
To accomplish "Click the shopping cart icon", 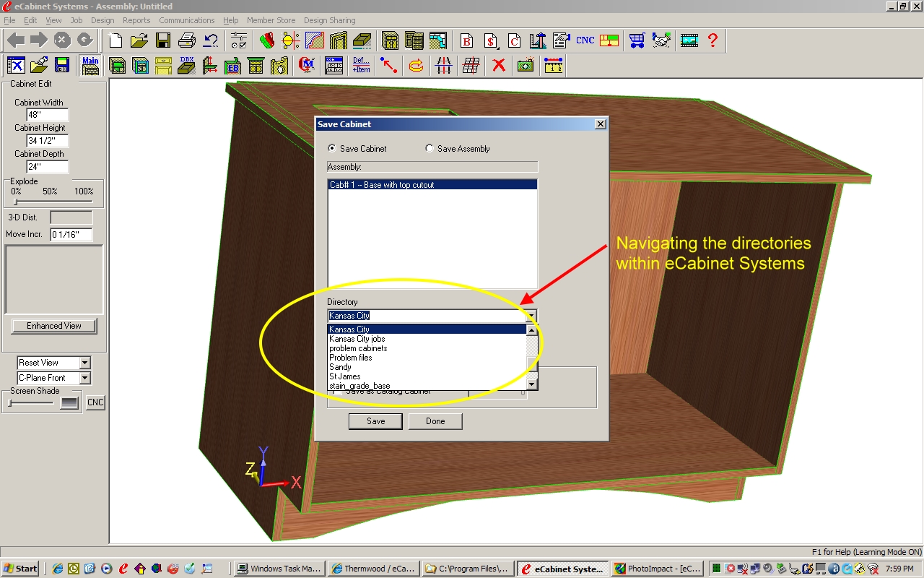I will pyautogui.click(x=637, y=40).
